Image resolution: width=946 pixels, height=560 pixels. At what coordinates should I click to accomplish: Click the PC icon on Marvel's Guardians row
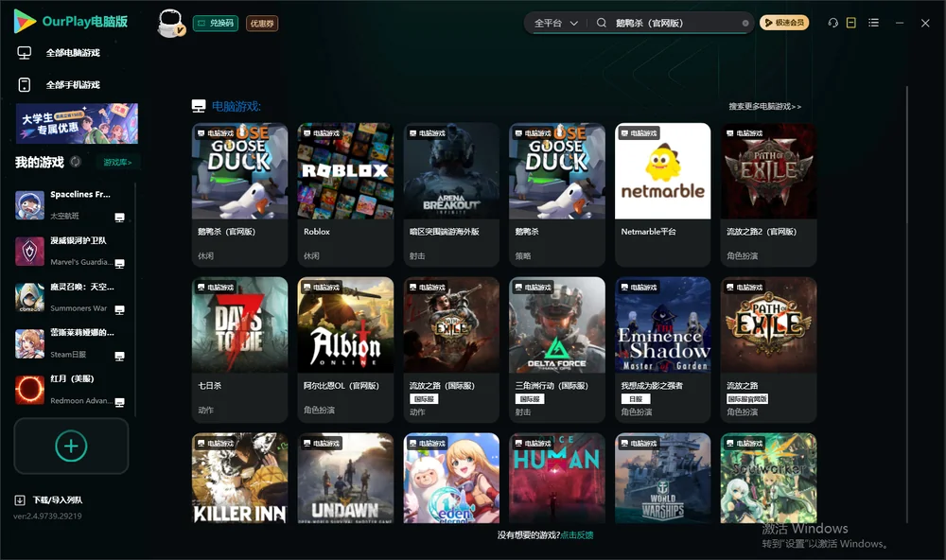(119, 264)
